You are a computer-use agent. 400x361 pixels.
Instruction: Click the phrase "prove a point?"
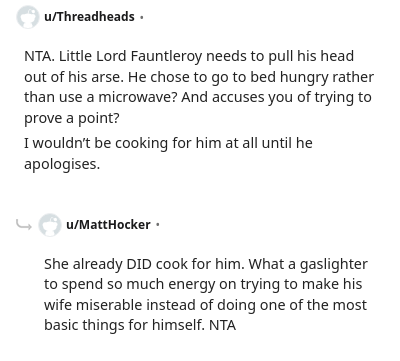72,119
